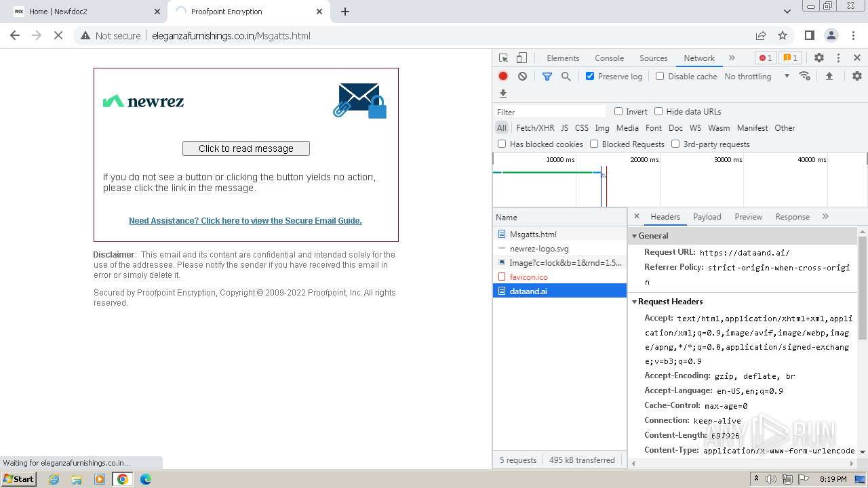Viewport: 868px width, 488px height.
Task: Click in the network Filter input
Action: pos(550,112)
